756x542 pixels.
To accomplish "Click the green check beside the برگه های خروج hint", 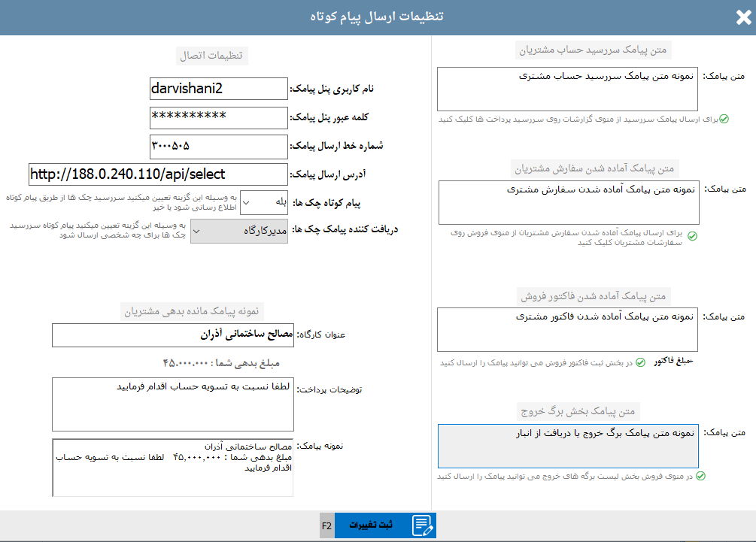I will [x=700, y=476].
